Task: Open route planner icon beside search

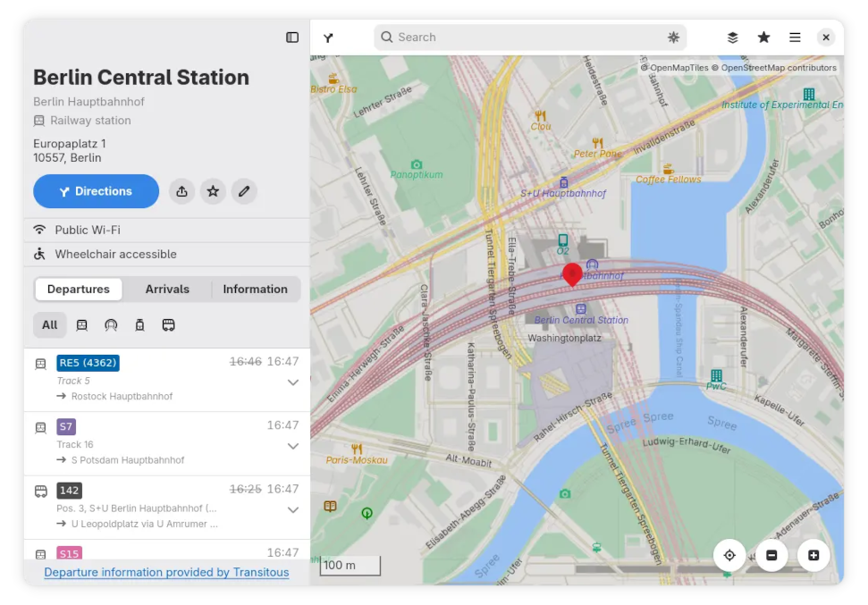Action: [328, 38]
